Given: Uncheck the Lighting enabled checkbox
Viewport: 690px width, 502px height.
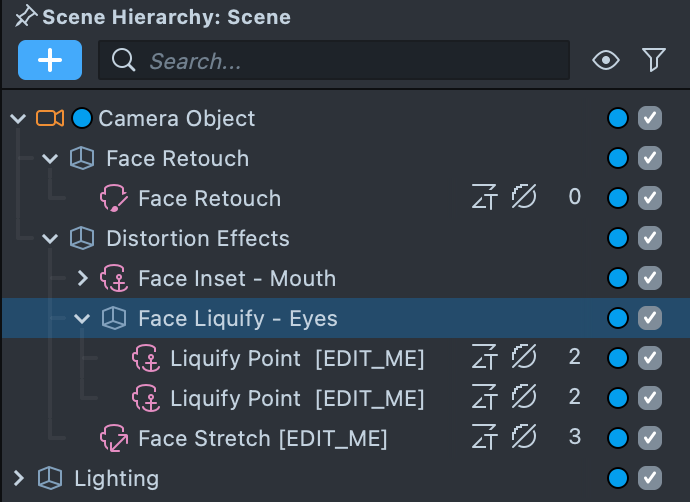Looking at the screenshot, I should tap(650, 478).
